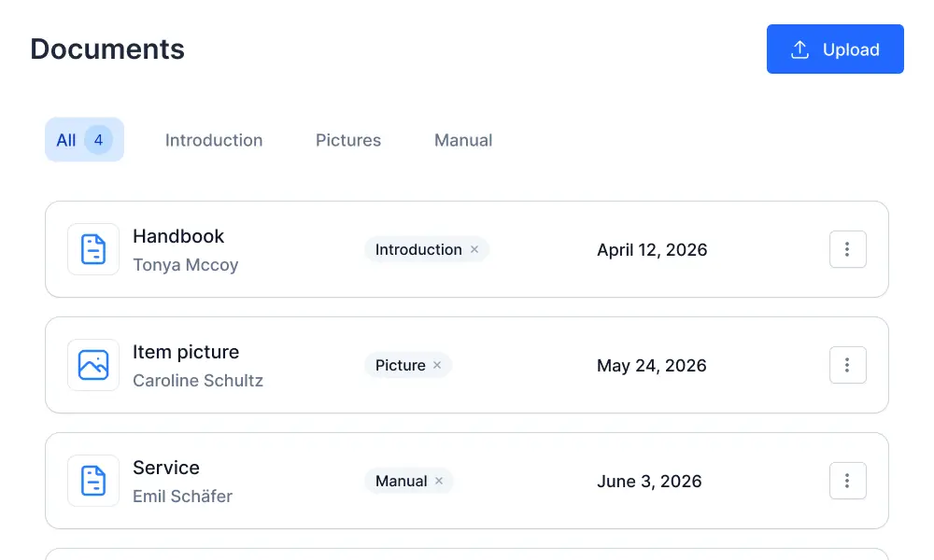Open the Handbook row options menu
This screenshot has width=934, height=560.
(x=847, y=249)
